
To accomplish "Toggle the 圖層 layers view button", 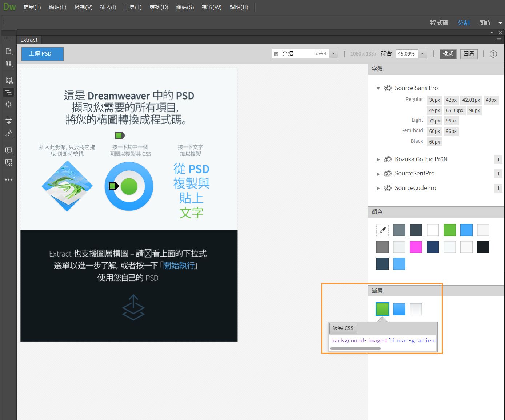I will point(469,54).
